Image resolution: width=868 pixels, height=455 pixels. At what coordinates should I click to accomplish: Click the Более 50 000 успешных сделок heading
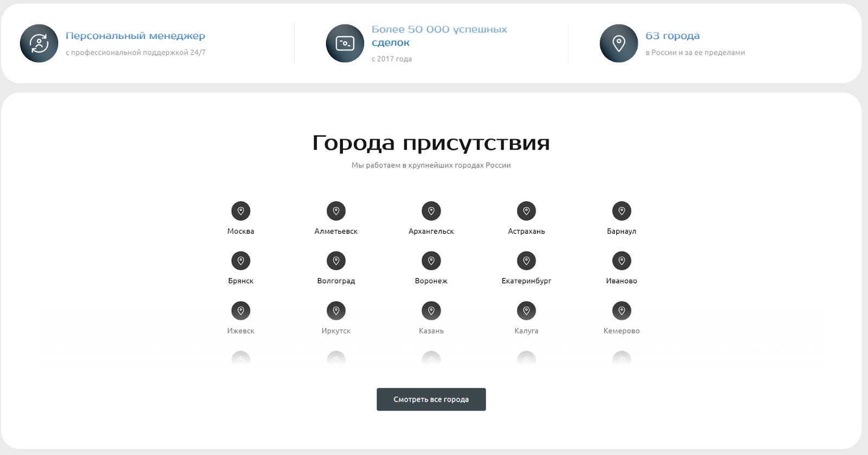(439, 36)
